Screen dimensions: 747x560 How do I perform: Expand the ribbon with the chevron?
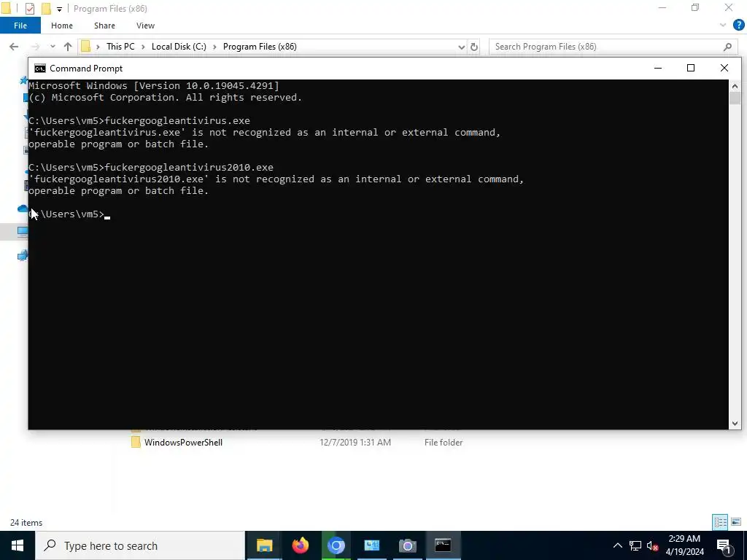(723, 26)
